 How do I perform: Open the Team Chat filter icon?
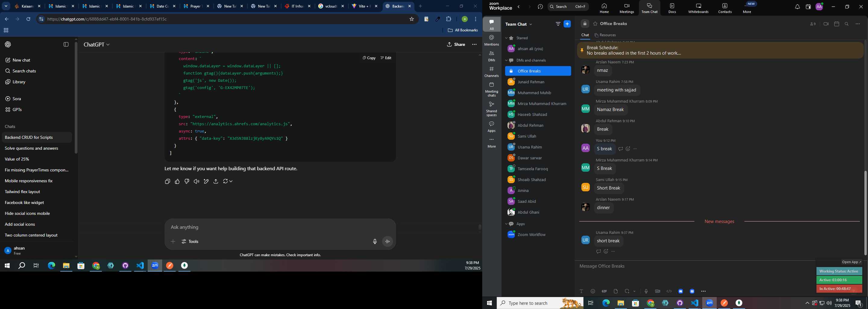pyautogui.click(x=558, y=24)
